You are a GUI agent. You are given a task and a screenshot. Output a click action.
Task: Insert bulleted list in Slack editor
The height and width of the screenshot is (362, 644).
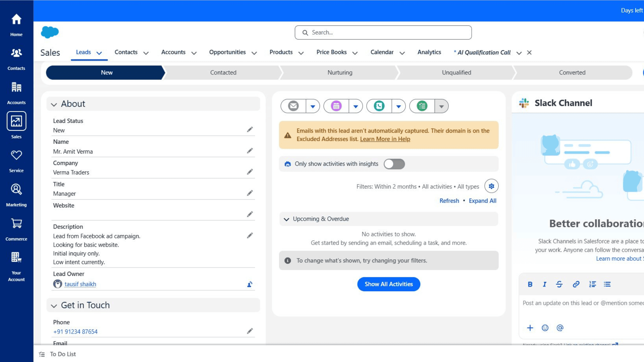[x=607, y=284]
